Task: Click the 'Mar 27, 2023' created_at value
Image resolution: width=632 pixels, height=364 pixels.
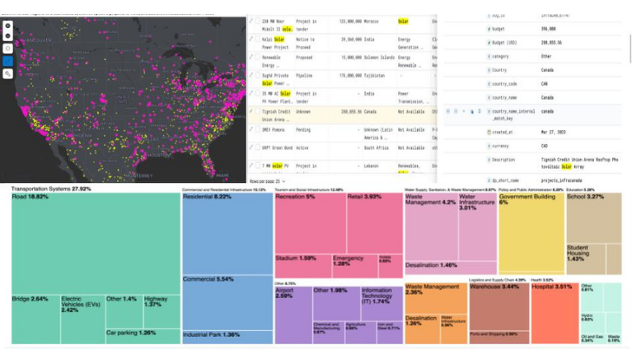Action: [x=554, y=132]
